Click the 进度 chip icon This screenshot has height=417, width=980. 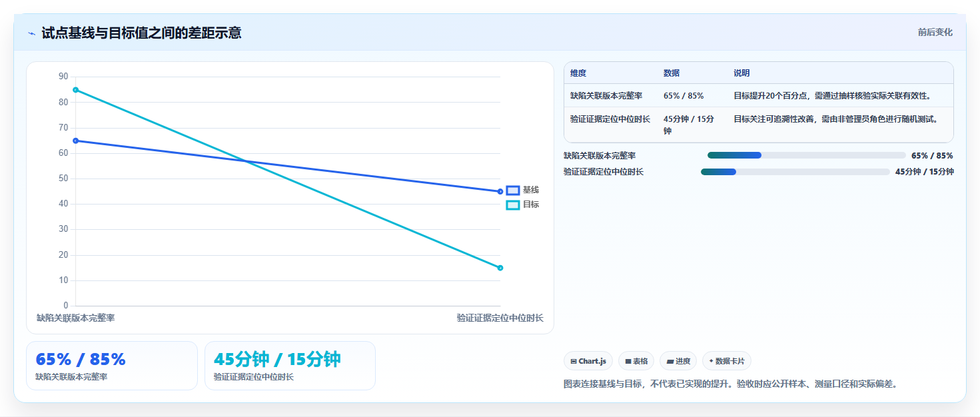pyautogui.click(x=670, y=361)
